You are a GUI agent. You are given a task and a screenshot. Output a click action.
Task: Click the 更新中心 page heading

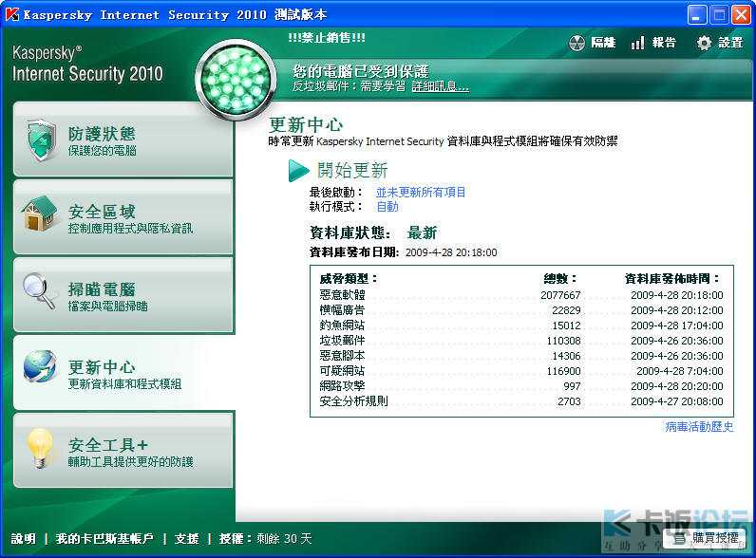tap(306, 125)
